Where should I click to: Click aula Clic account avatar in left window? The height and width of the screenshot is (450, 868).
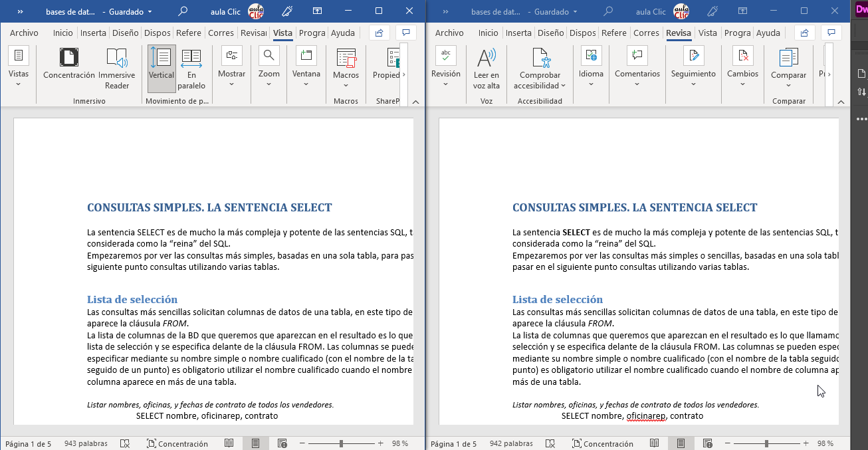pos(256,11)
